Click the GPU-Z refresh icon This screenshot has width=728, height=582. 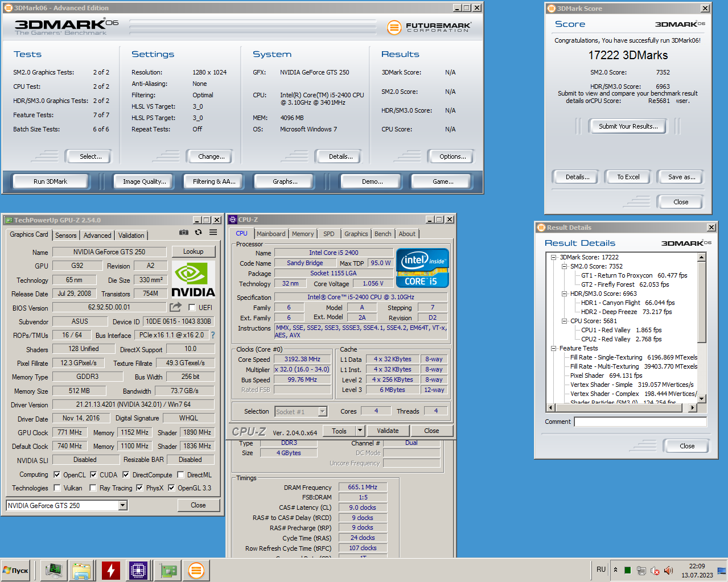tap(198, 232)
